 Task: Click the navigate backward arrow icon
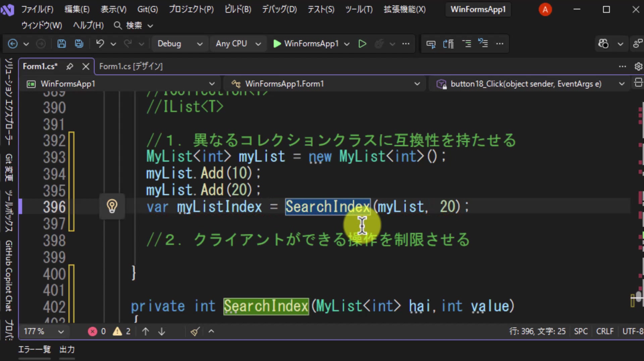click(x=13, y=44)
